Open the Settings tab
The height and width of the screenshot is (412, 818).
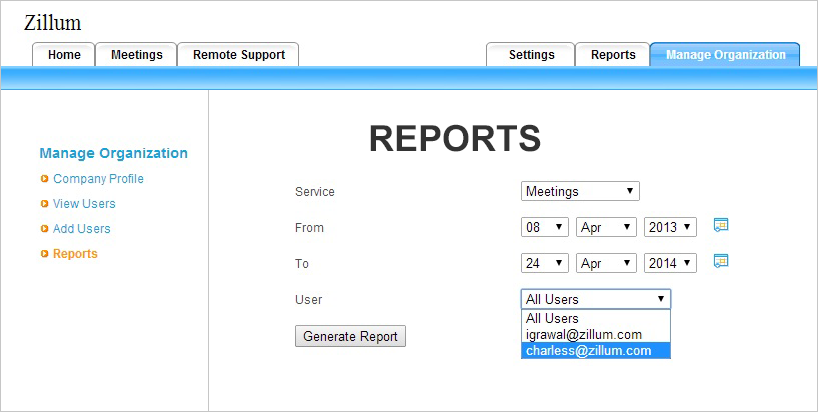coord(531,55)
